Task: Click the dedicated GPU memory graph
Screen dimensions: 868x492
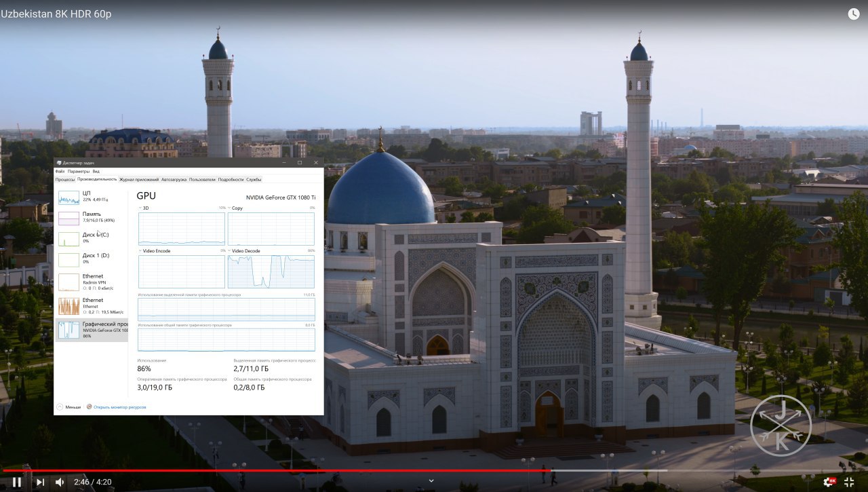Action: click(x=226, y=309)
